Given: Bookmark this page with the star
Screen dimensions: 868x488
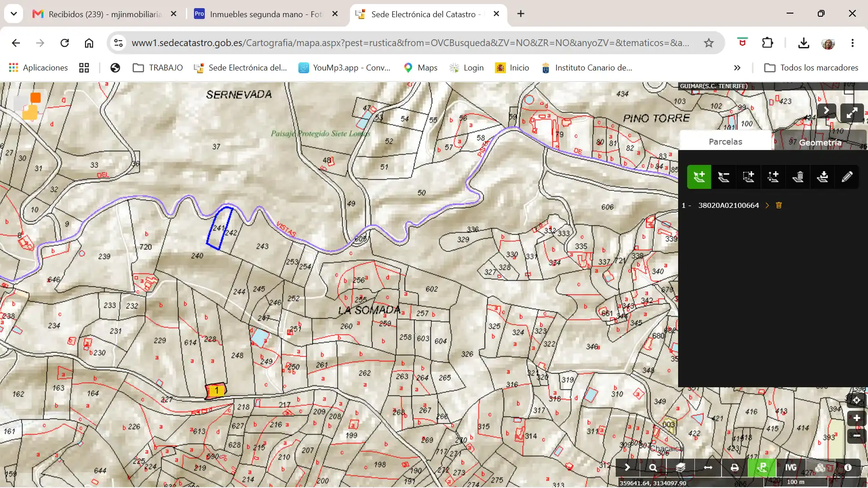Looking at the screenshot, I should [x=708, y=43].
